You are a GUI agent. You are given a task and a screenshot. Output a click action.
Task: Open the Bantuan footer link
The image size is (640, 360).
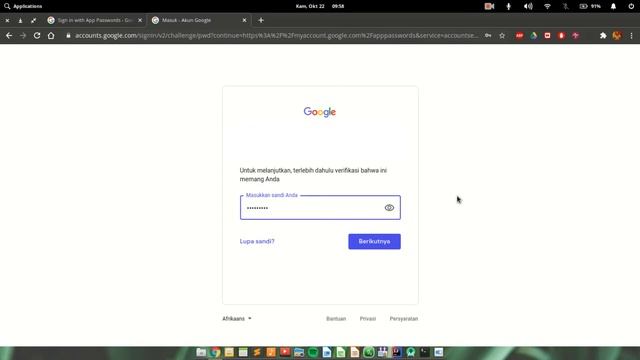click(x=336, y=318)
